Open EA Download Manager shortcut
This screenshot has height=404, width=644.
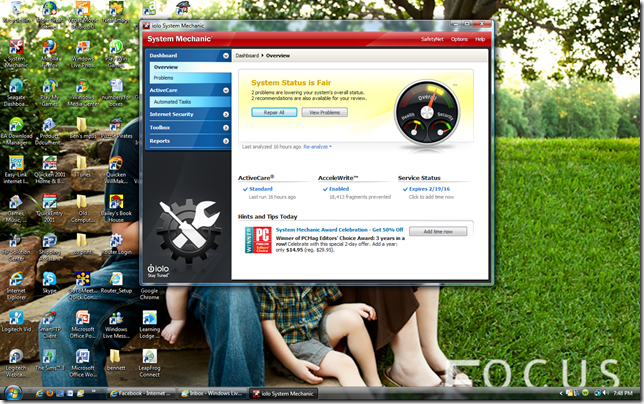(x=16, y=131)
